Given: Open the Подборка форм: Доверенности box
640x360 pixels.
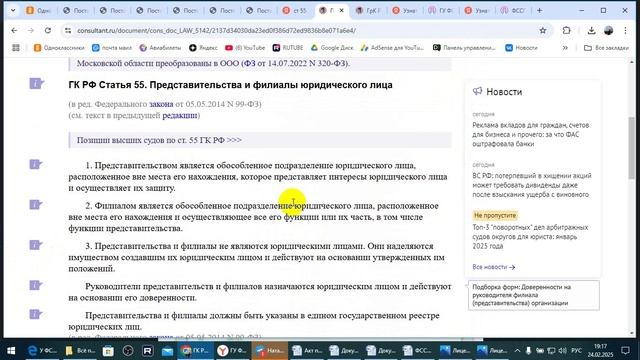Looking at the screenshot, I should (x=533, y=295).
